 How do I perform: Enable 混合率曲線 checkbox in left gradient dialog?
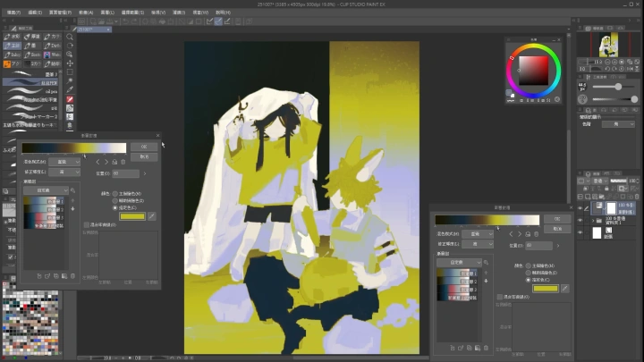pos(86,224)
